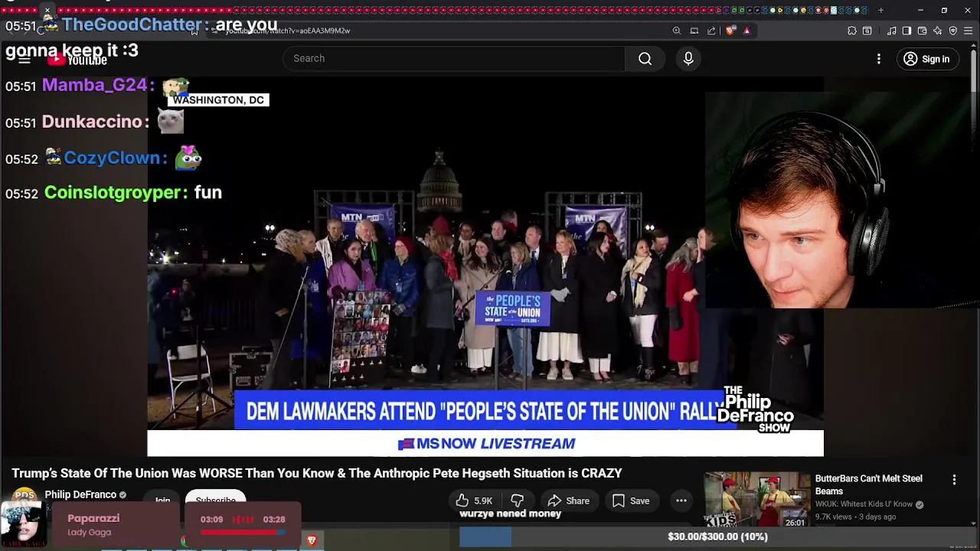Dislike the video with thumbs-down icon
This screenshot has width=980, height=551.
(518, 500)
